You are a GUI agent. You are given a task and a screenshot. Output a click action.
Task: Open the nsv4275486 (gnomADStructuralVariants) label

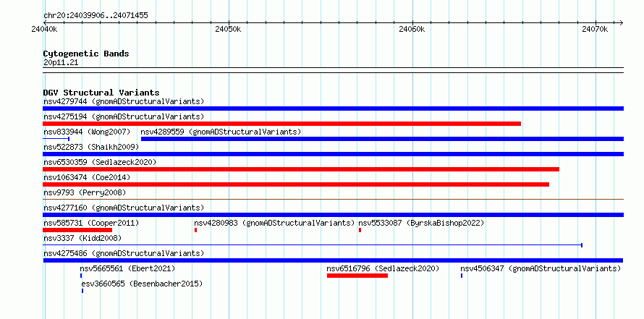tap(124, 253)
